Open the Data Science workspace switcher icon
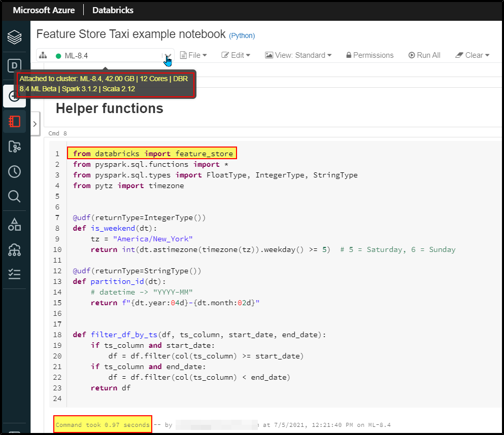504x435 pixels. [14, 66]
